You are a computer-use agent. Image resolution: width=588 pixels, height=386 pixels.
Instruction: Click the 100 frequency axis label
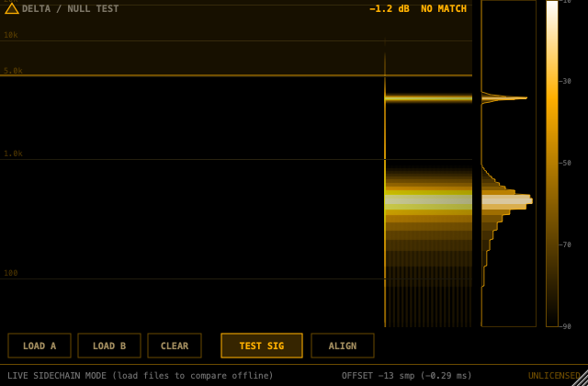pyautogui.click(x=10, y=273)
